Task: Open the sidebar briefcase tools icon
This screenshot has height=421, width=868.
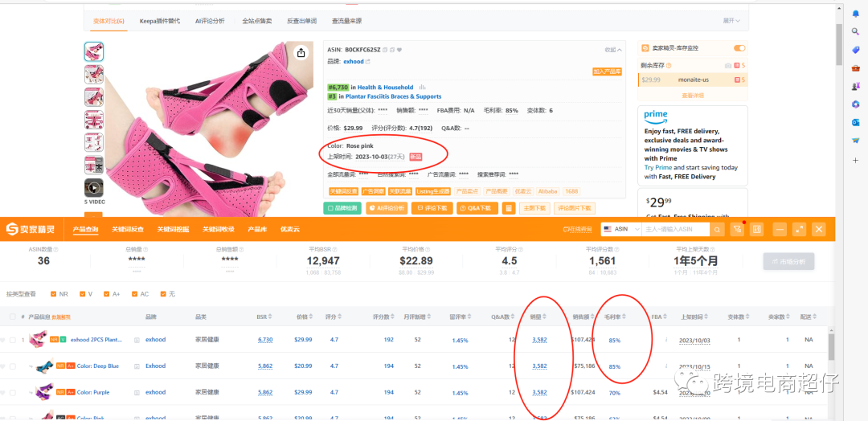Action: [855, 68]
